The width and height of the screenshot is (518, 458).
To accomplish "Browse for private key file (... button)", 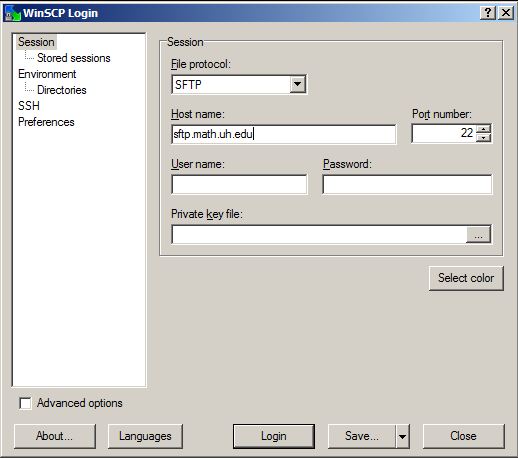I will click(x=478, y=234).
